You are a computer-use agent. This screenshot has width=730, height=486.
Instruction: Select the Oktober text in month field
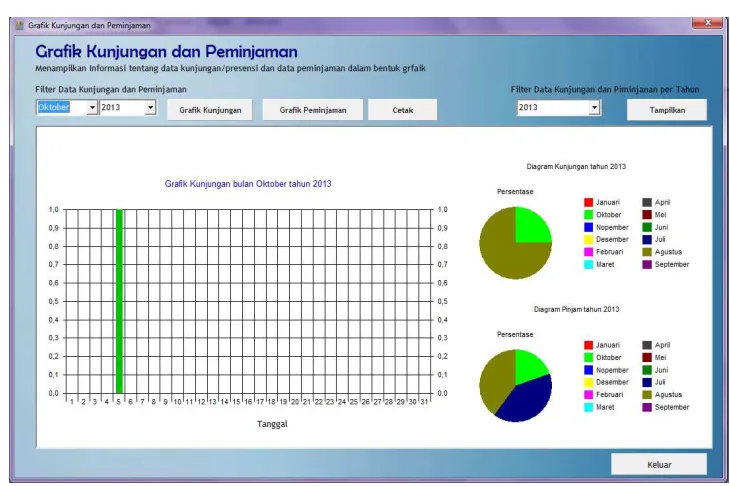54,108
